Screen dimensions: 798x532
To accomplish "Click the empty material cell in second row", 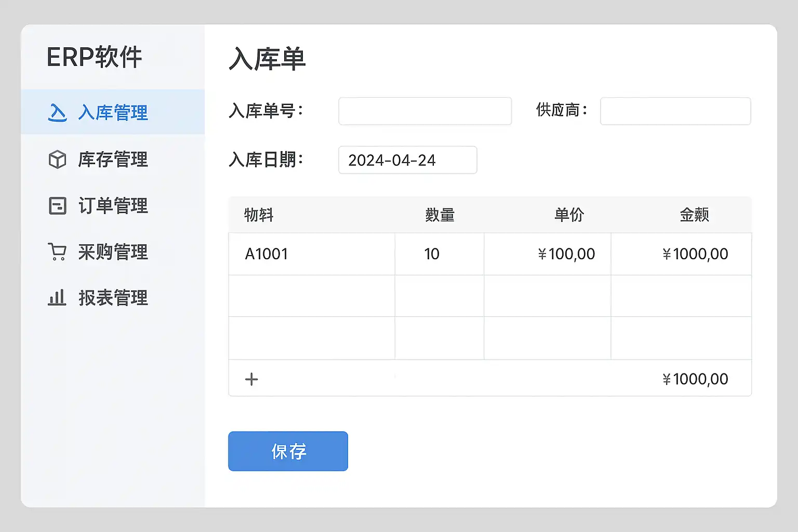I will coord(312,296).
